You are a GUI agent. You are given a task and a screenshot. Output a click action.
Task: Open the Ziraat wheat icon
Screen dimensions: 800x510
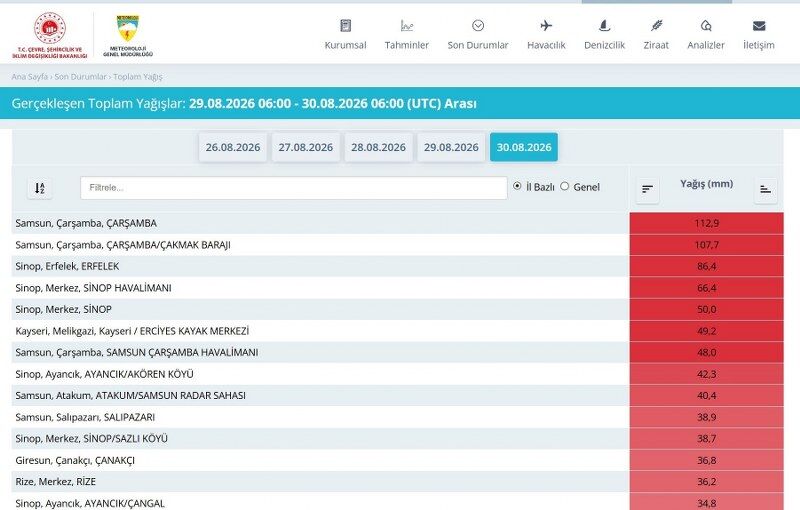pyautogui.click(x=656, y=26)
